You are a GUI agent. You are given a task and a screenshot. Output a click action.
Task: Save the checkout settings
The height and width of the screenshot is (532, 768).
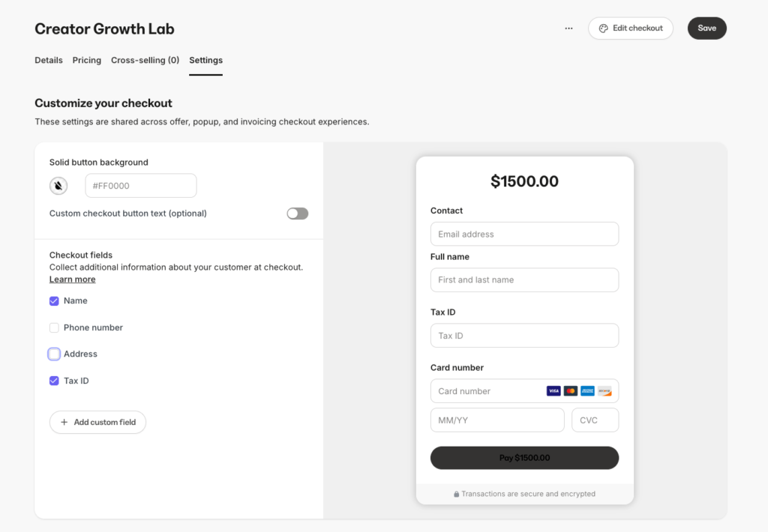pyautogui.click(x=706, y=27)
